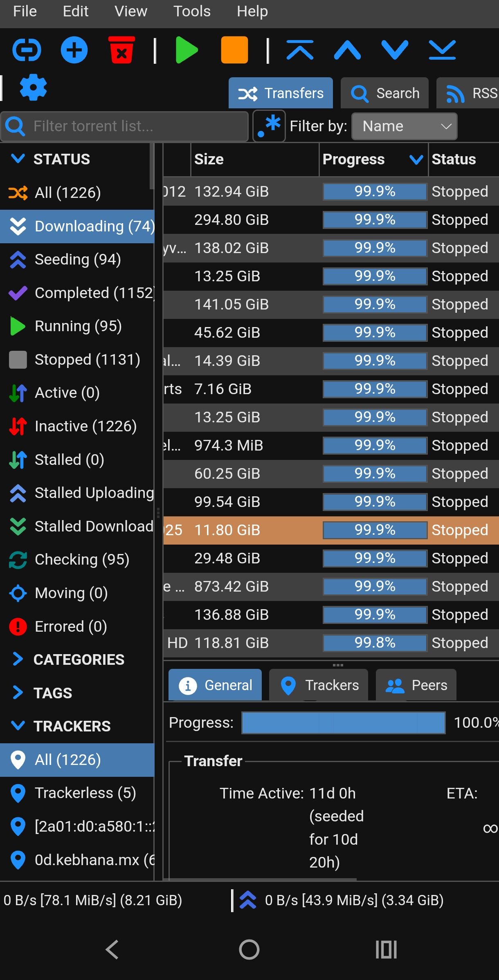Click the add torrent link icon
The width and height of the screenshot is (499, 980).
pyautogui.click(x=27, y=50)
